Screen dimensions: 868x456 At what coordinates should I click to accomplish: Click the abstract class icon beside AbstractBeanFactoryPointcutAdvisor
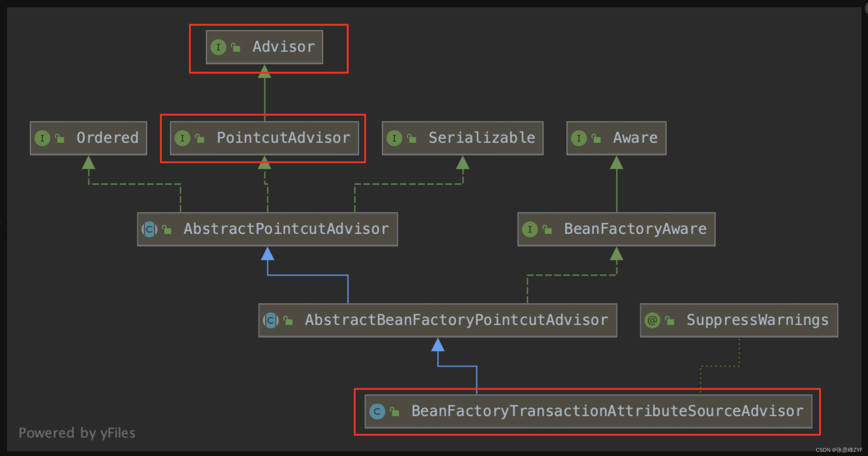[x=271, y=320]
